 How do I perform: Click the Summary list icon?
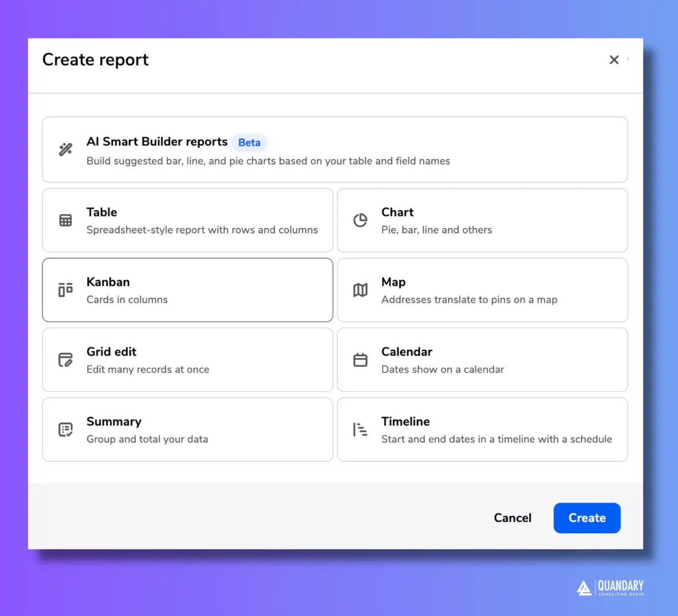click(66, 429)
